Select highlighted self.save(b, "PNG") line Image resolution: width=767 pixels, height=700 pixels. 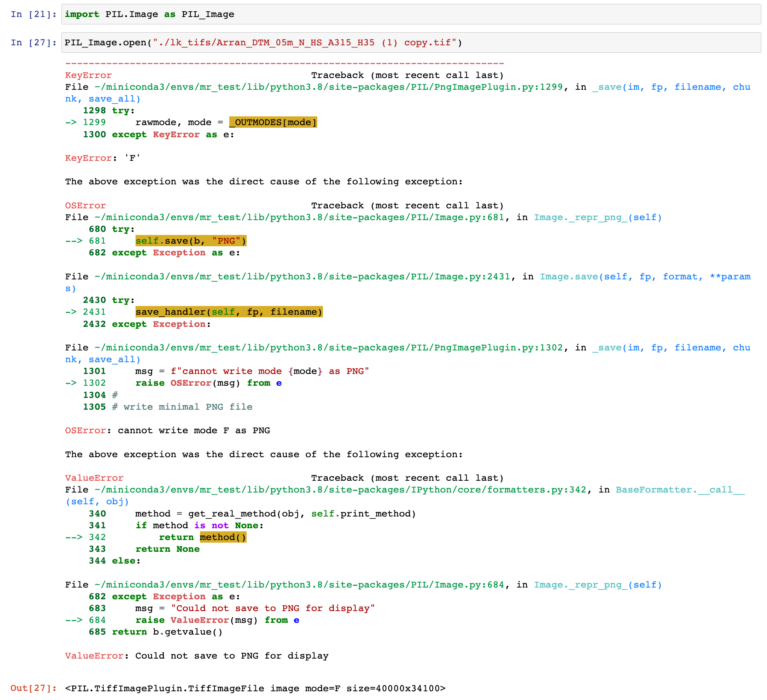[x=190, y=241]
